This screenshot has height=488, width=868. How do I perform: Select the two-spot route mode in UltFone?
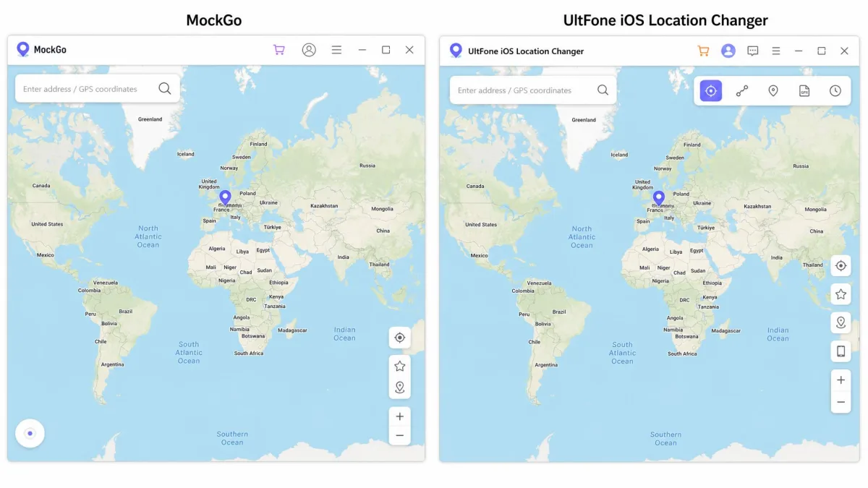[742, 90]
